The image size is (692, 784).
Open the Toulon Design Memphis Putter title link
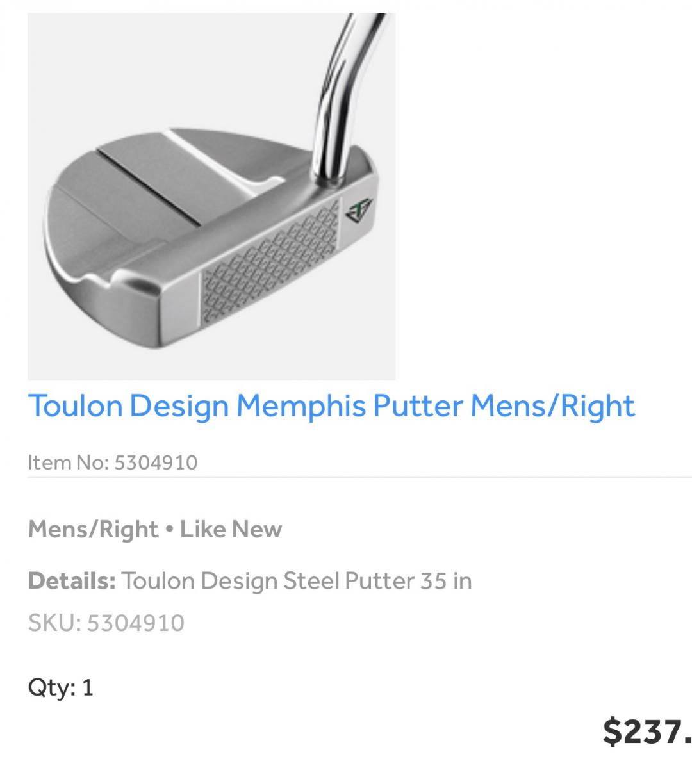coord(331,407)
